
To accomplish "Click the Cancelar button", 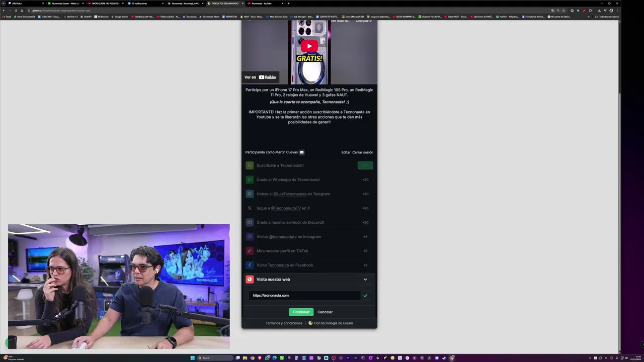I will click(325, 312).
